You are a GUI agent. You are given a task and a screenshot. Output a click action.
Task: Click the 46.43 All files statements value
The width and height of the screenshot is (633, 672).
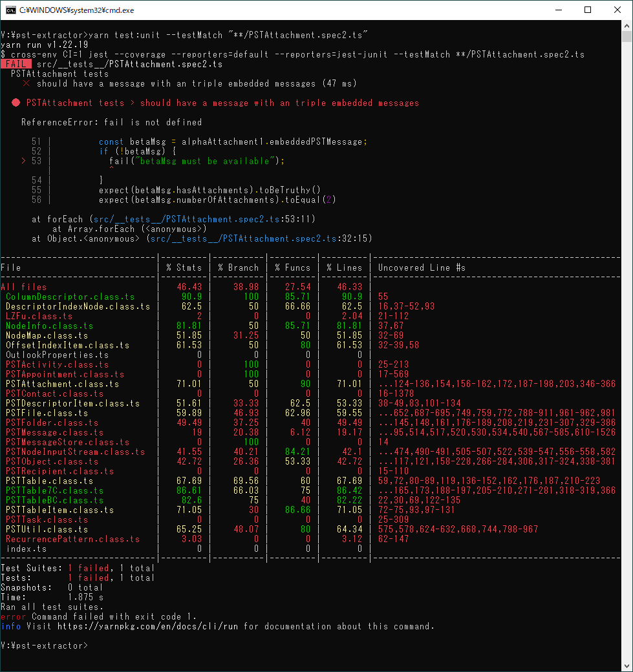[x=189, y=287]
